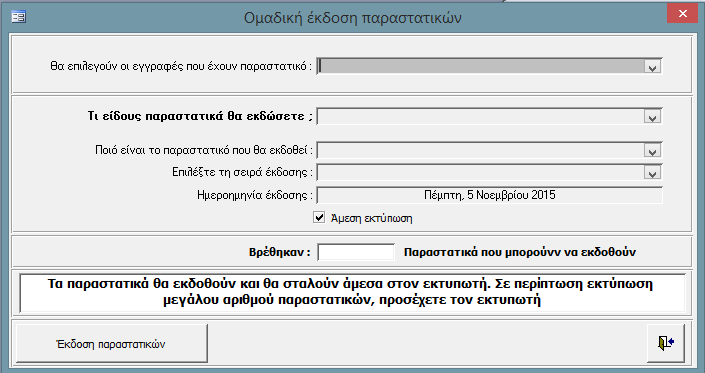Click the label Θα επιλεγούν οι εγγραφές που έχουν παραστατικό

tap(181, 67)
